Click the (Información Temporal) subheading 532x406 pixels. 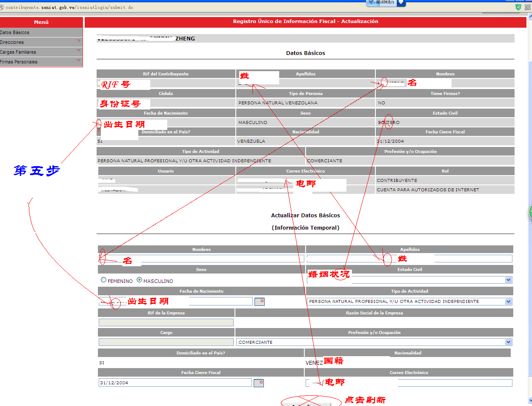click(x=306, y=227)
